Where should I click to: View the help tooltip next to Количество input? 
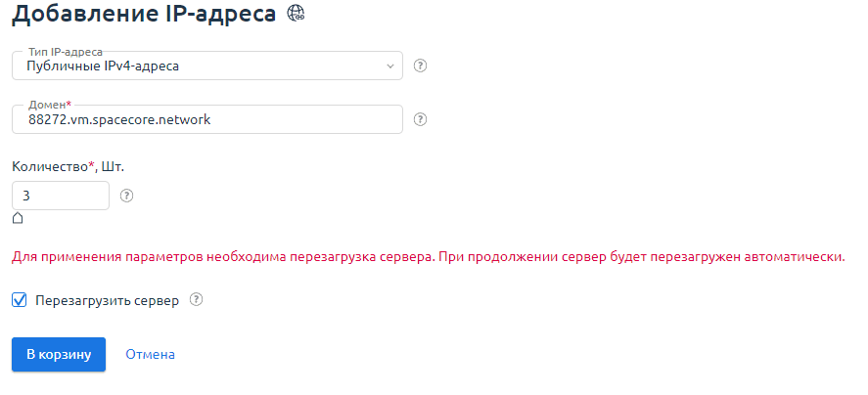(126, 196)
